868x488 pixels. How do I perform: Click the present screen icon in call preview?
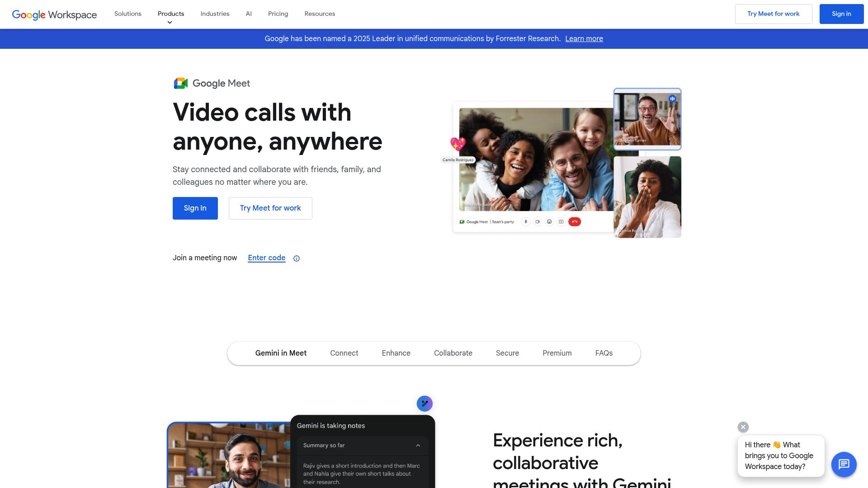point(561,222)
